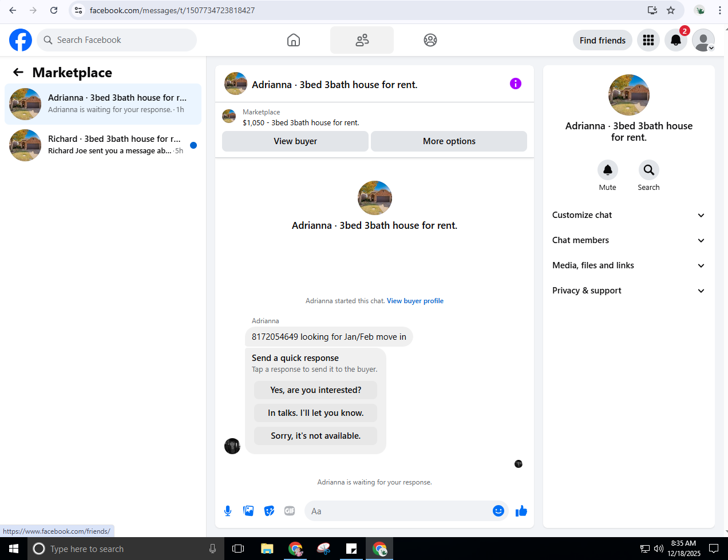Open the Groups circle icon in the top bar
Image resolution: width=728 pixels, height=560 pixels.
(x=430, y=40)
